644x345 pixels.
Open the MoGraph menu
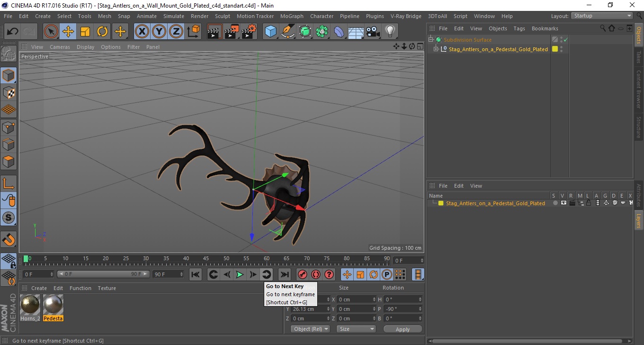click(292, 16)
